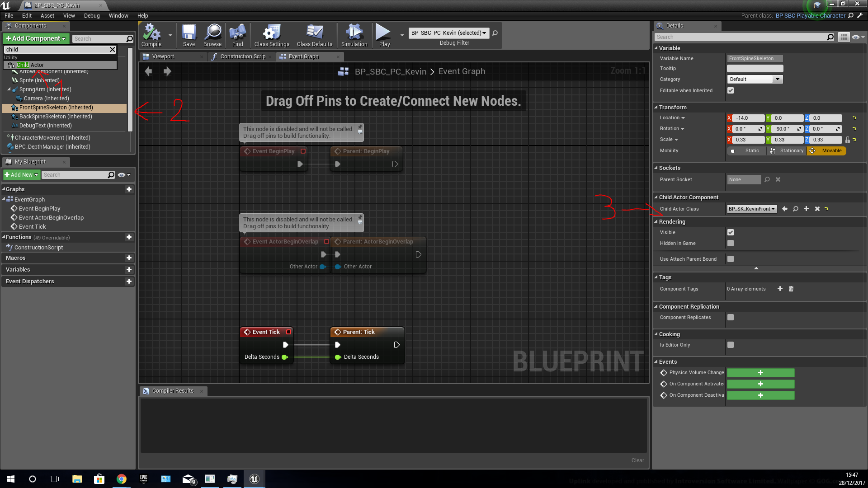868x488 pixels.
Task: Clear the Compiler Results log
Action: (638, 460)
